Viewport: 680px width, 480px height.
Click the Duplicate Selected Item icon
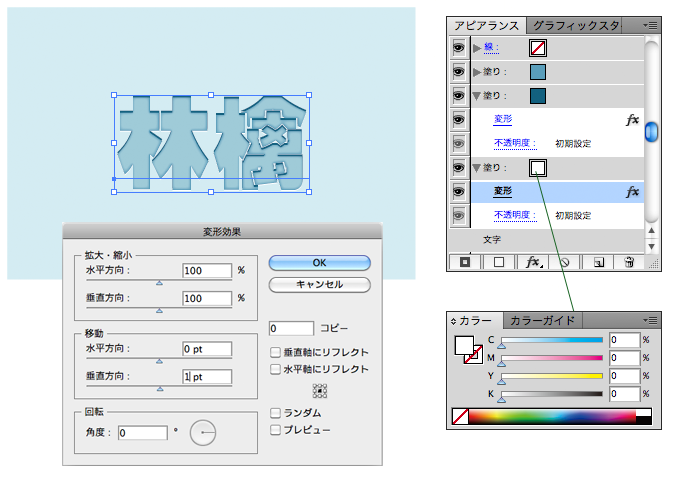(x=597, y=263)
